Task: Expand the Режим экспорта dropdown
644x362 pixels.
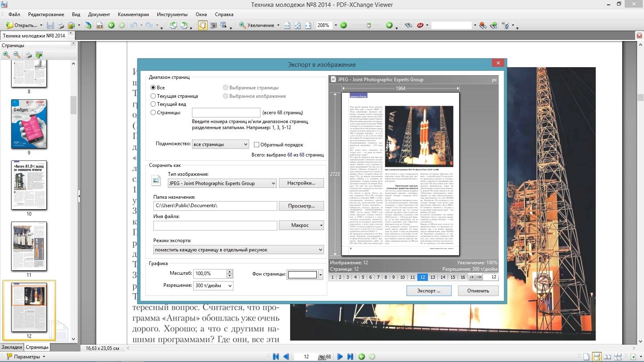Action: (239, 249)
